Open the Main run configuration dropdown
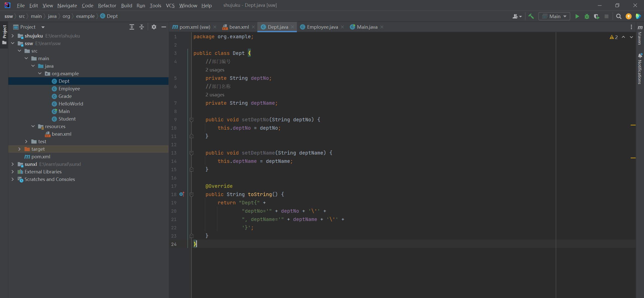Viewport: 644px width, 298px height. (x=554, y=16)
